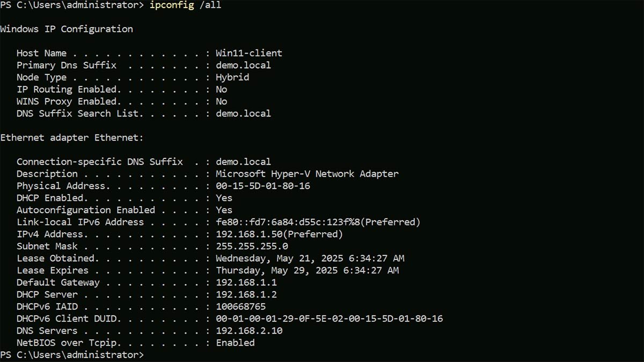Click the Subnet Mask 255.255.255.0
This screenshot has width=644, height=362.
[252, 247]
